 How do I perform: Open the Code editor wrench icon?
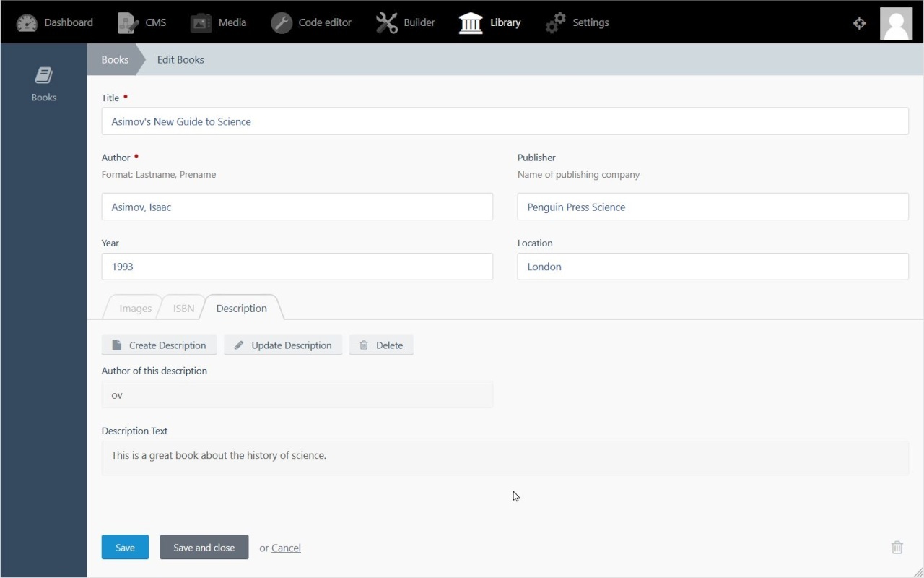282,22
